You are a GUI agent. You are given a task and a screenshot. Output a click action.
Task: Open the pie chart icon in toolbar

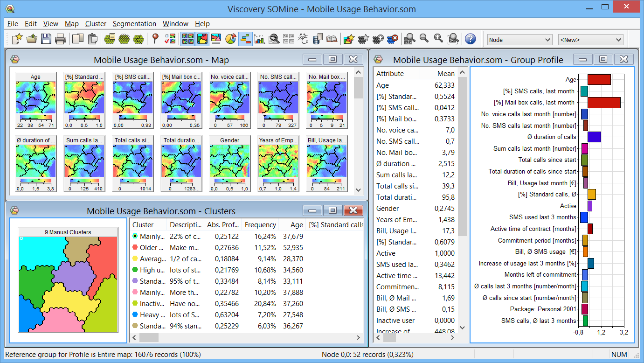(x=230, y=39)
